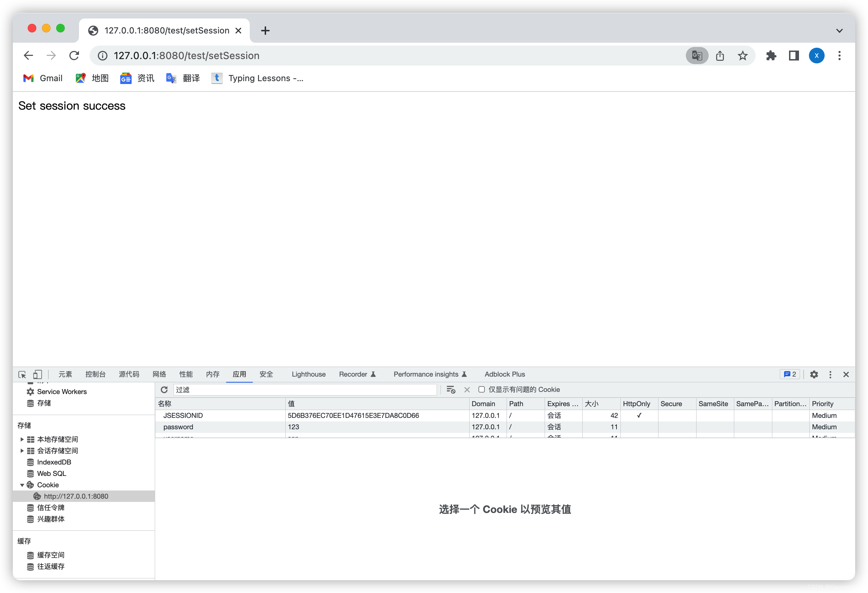This screenshot has height=593, width=868.
Task: Select the password cookie row
Action: point(504,427)
